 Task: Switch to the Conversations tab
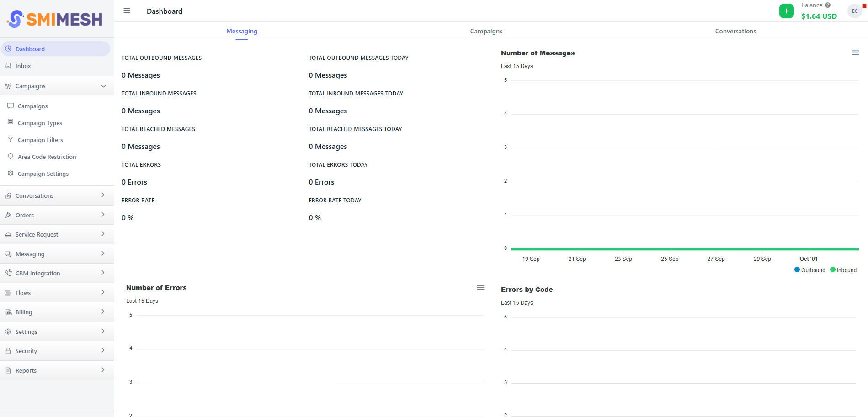tap(735, 31)
